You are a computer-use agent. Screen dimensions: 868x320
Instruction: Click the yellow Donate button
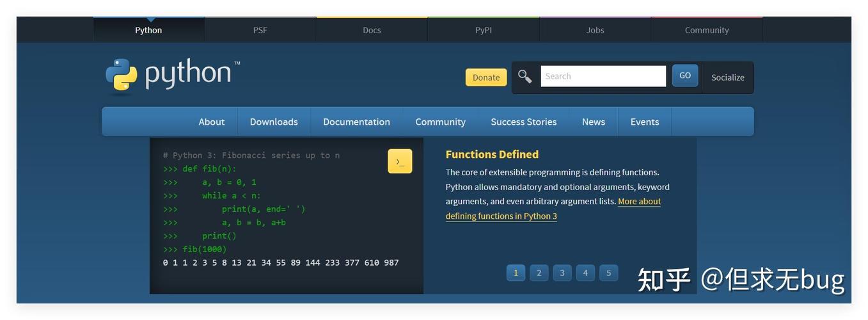(486, 77)
